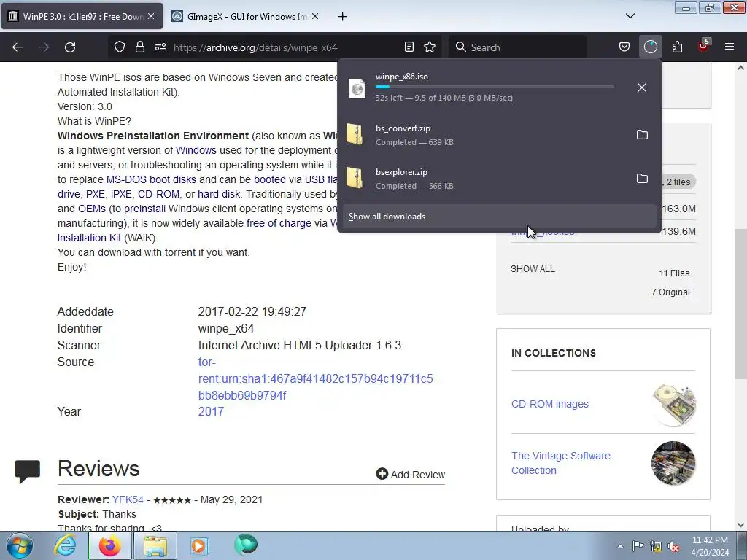Viewport: 747px width, 560px height.
Task: Click Vintage Software Collection thumbnail
Action: [x=673, y=463]
